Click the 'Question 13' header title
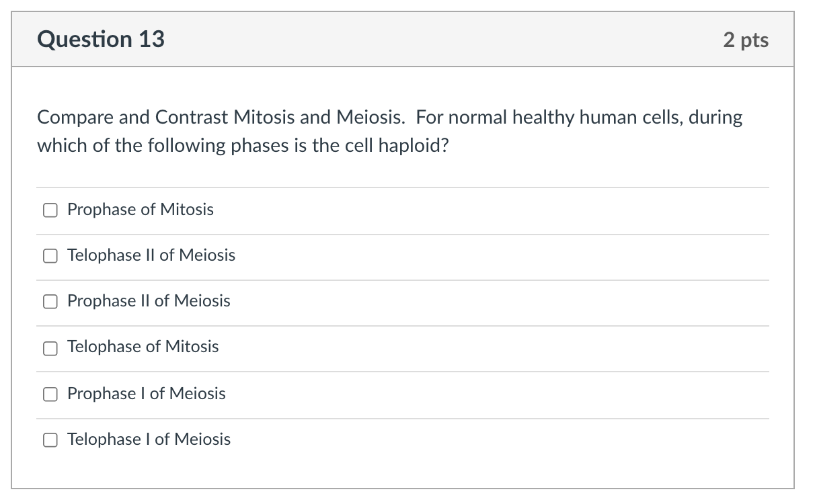 point(101,40)
